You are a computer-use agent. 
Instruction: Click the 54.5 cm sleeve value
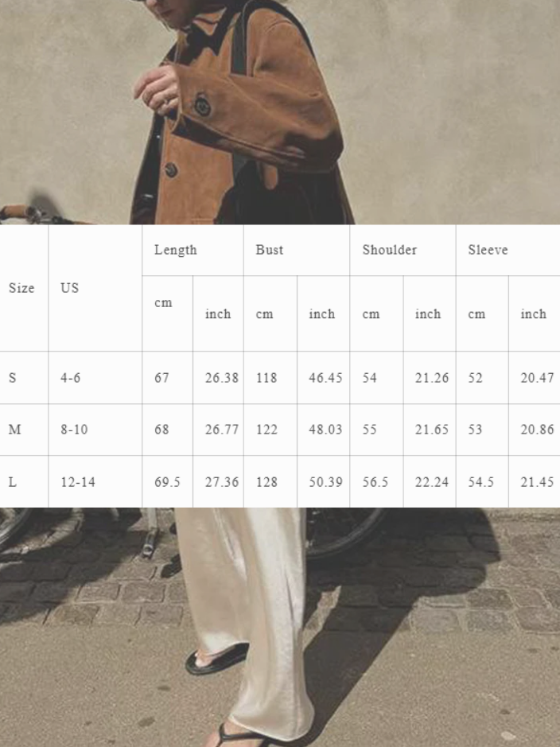click(x=480, y=482)
